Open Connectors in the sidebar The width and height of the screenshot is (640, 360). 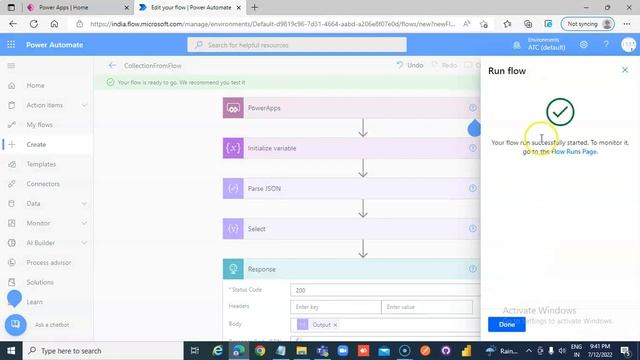point(43,184)
